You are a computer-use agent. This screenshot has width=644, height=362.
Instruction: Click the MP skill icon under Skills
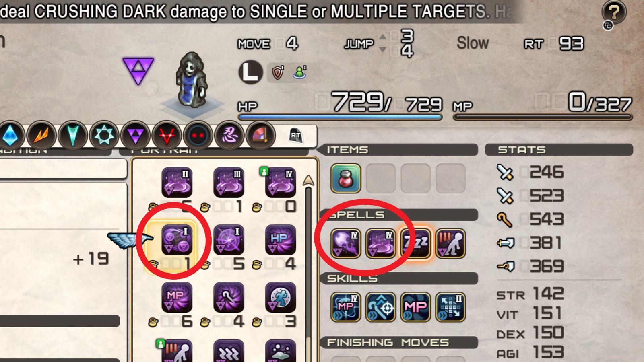pos(415,307)
